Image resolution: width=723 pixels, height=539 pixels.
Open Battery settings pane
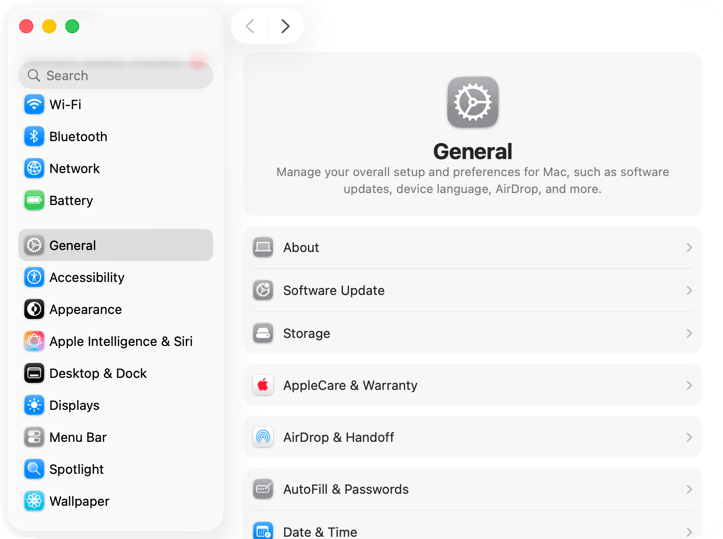(115, 201)
